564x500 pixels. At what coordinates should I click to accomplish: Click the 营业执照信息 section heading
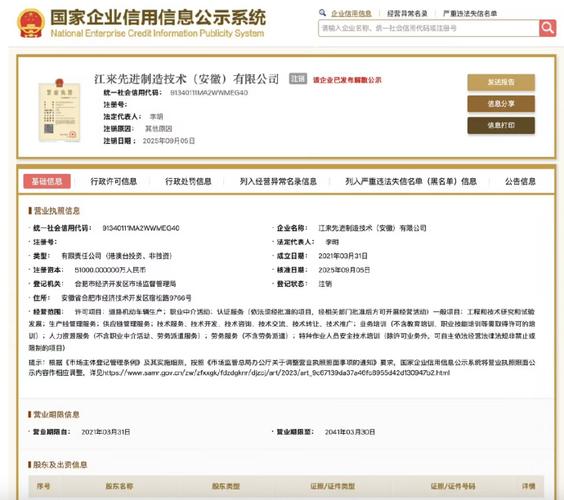click(56, 211)
